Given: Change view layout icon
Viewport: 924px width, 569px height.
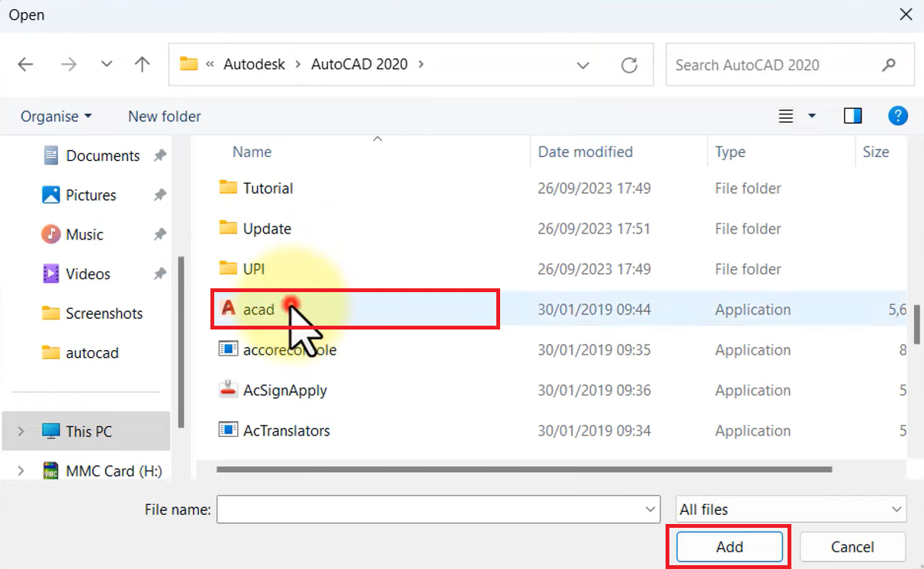Looking at the screenshot, I should coord(786,116).
